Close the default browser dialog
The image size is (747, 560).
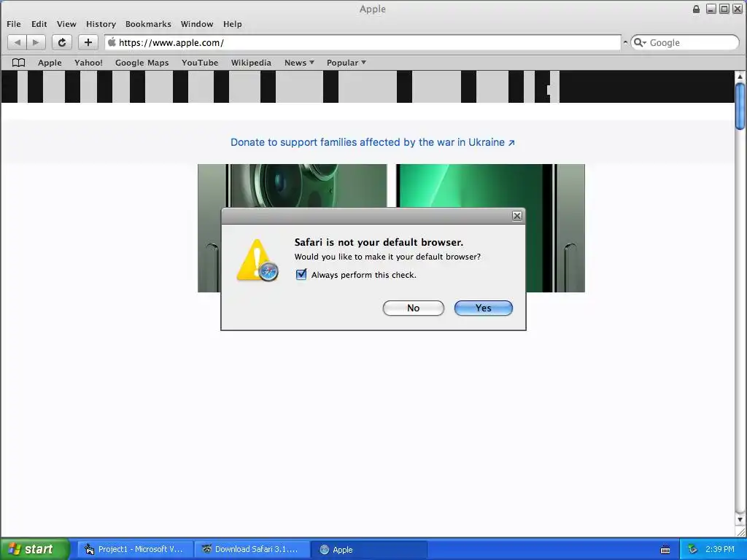tap(517, 216)
